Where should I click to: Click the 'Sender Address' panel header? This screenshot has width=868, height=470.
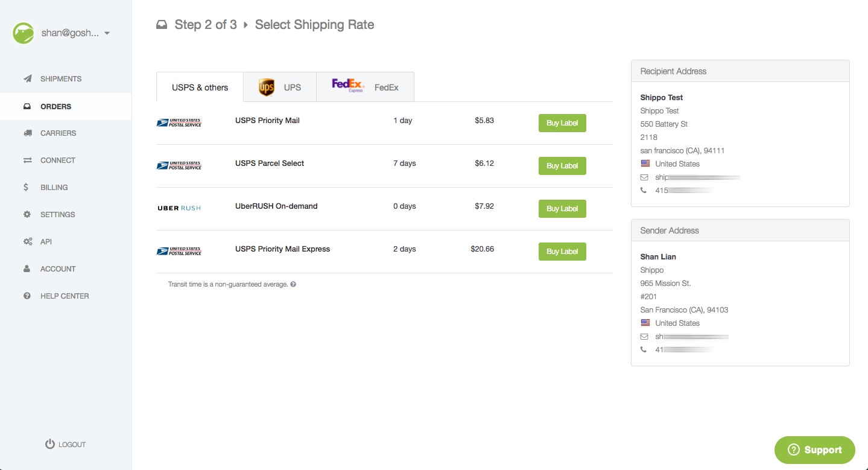point(740,230)
